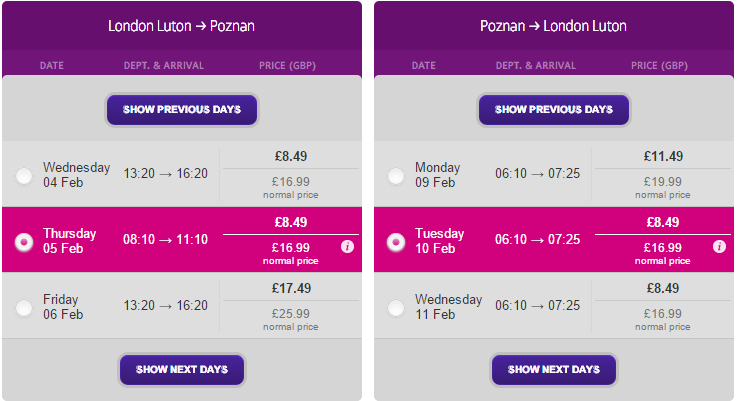The image size is (737, 401).
Task: Show previous days for London Luton to Poznan
Action: (182, 110)
